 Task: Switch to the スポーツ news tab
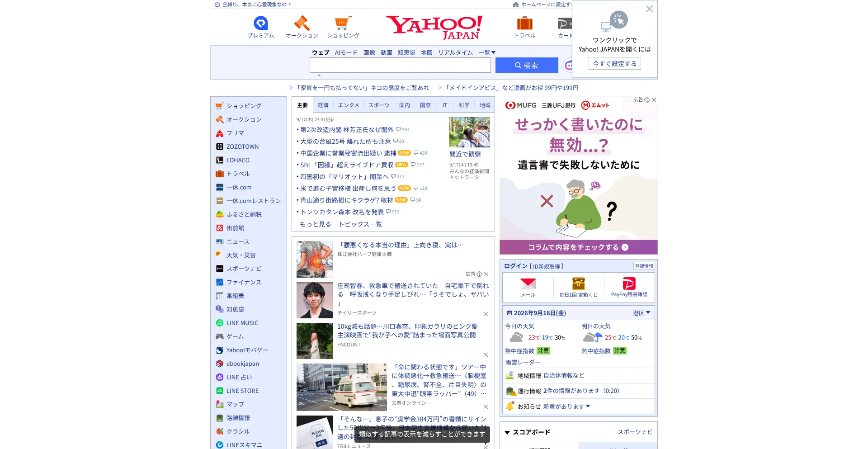[x=379, y=105]
